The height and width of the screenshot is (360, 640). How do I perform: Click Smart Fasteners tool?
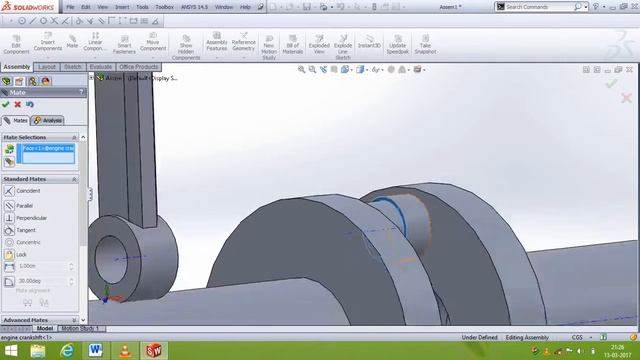pyautogui.click(x=124, y=44)
